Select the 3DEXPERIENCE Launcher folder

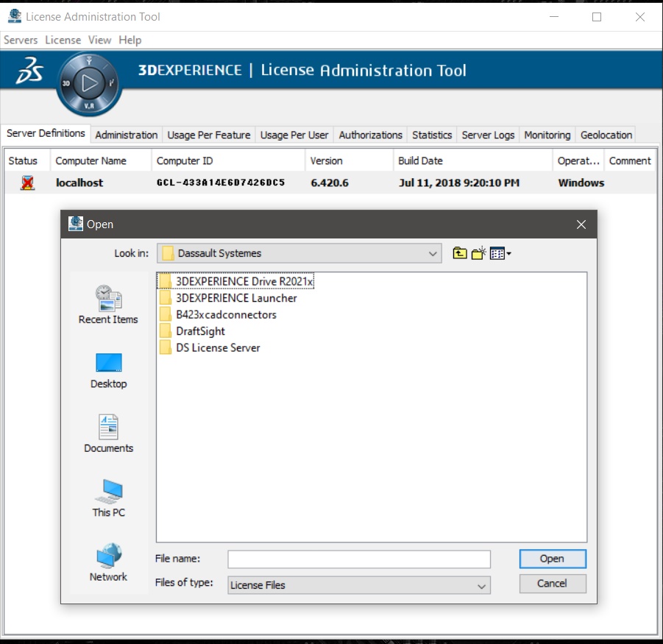pyautogui.click(x=228, y=298)
